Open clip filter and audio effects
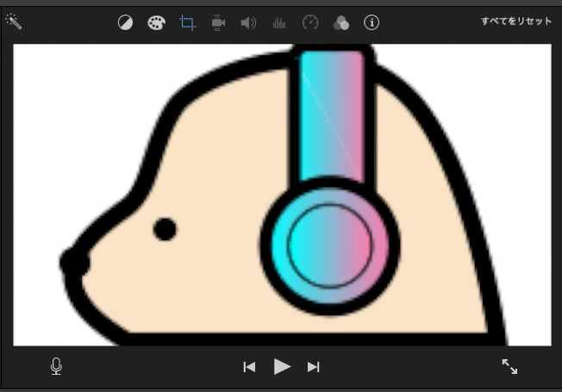Image resolution: width=562 pixels, height=392 pixels. [340, 23]
